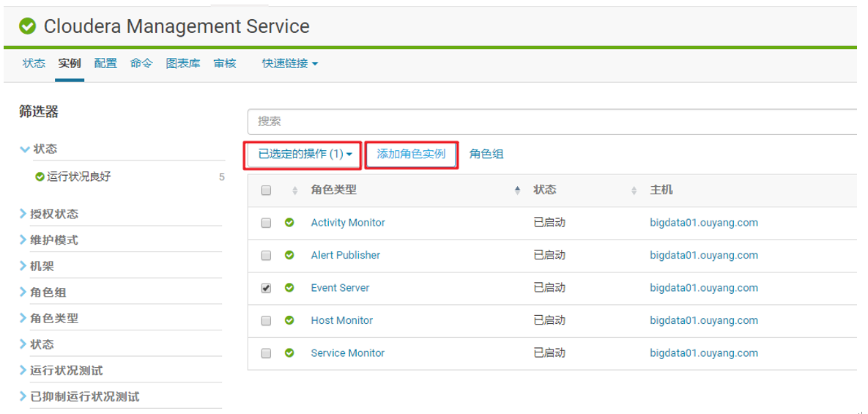Click the green status icon beside Event Server
868x414 pixels.
pyautogui.click(x=289, y=288)
